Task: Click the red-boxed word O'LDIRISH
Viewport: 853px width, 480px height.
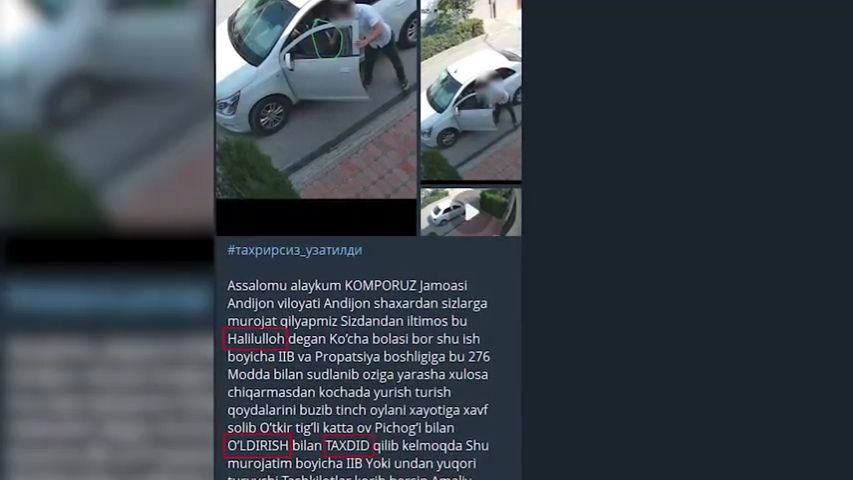Action: coord(257,446)
